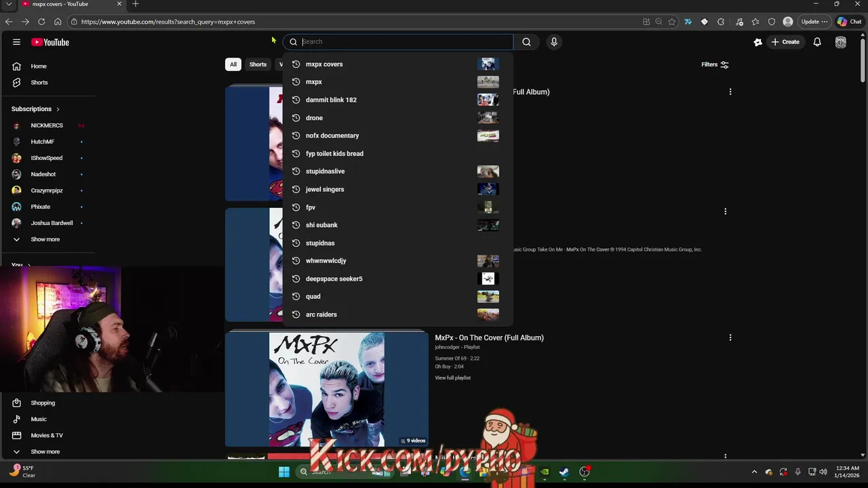Open the browser home page
868x488 pixels.
coord(58,22)
